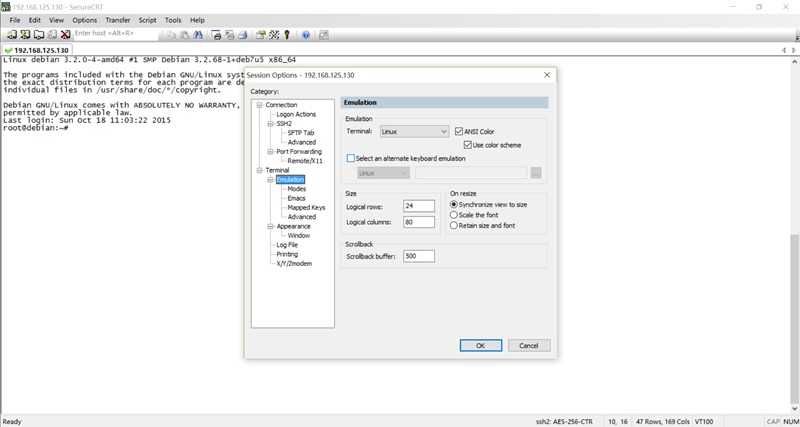Image resolution: width=800 pixels, height=427 pixels.
Task: Open the Options menu
Action: [x=85, y=20]
